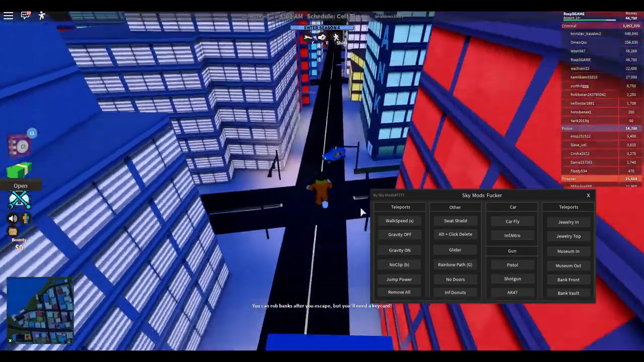
Task: Teleport to Museum Out
Action: [569, 265]
